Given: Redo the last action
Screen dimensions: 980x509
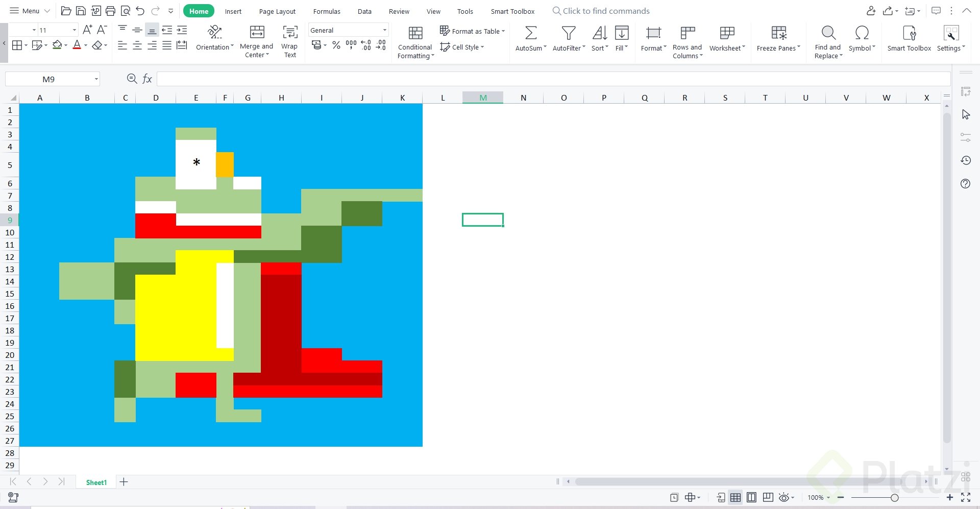Looking at the screenshot, I should pyautogui.click(x=155, y=11).
